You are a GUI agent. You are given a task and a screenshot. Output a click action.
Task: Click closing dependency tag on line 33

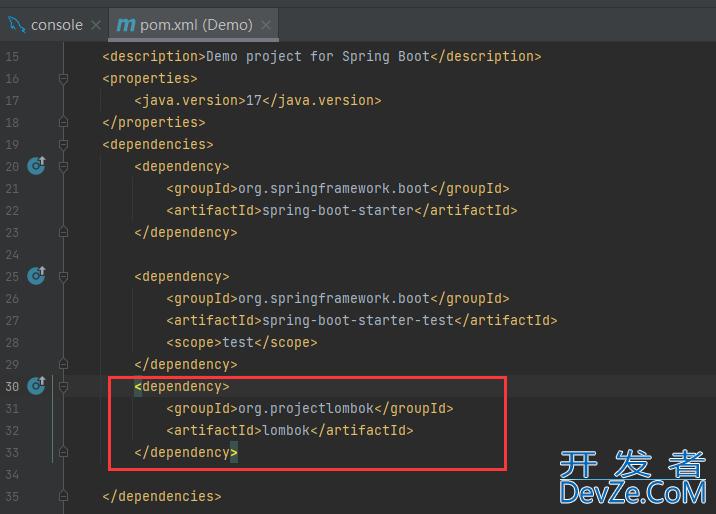pyautogui.click(x=186, y=452)
